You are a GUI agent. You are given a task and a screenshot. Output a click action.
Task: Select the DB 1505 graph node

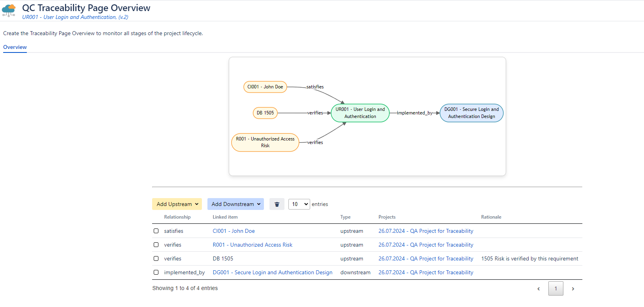click(x=265, y=113)
